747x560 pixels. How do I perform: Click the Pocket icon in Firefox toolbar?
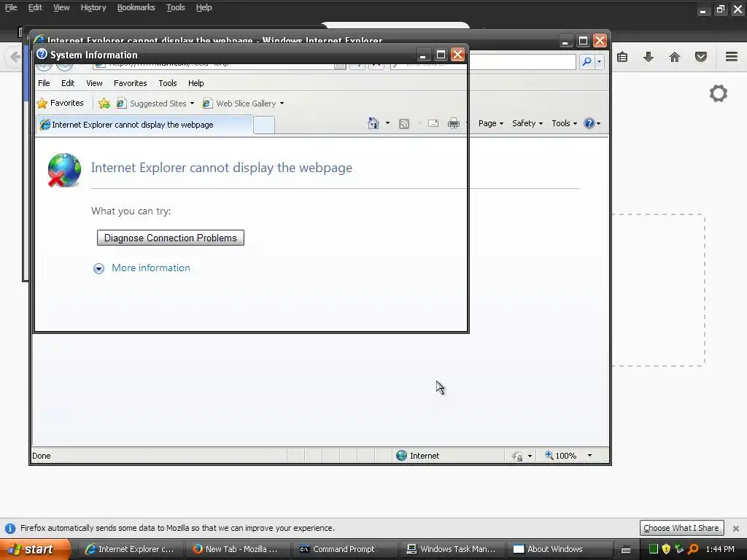pos(701,57)
